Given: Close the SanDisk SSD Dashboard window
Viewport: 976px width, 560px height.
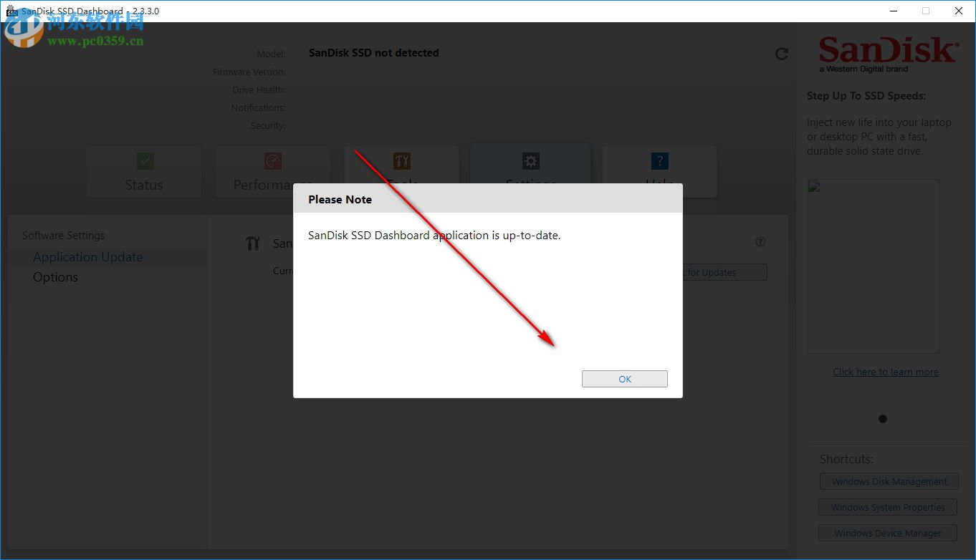Looking at the screenshot, I should [x=959, y=11].
